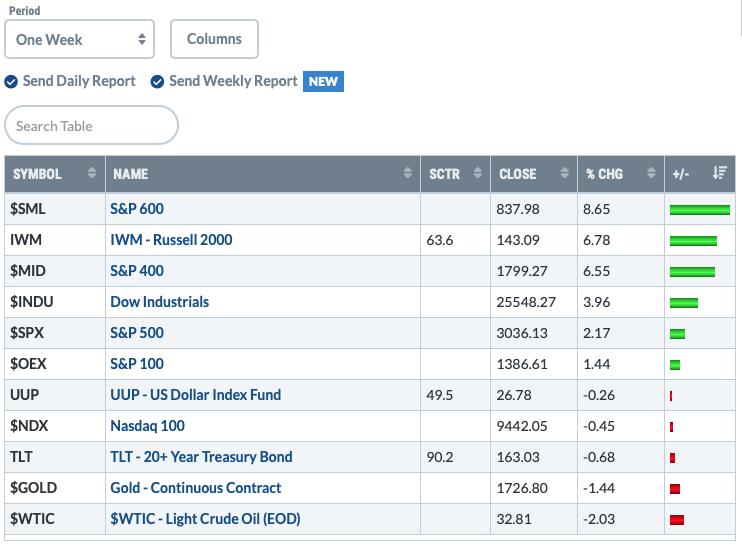Image resolution: width=742 pixels, height=546 pixels.
Task: Click the SCTR value 90.2
Action: 440,457
